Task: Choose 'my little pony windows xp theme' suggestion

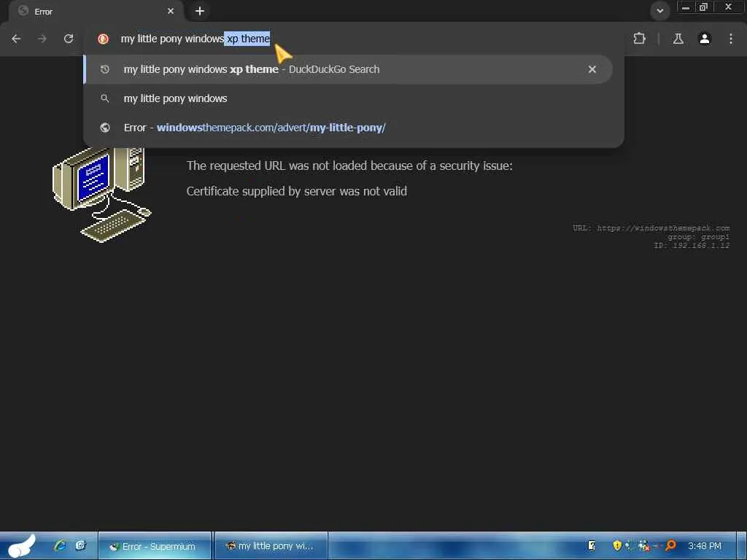Action: point(348,69)
